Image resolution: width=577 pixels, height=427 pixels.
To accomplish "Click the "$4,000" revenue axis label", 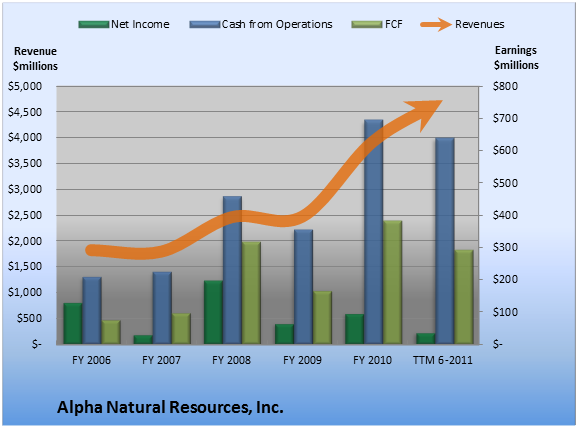I will click(x=25, y=138).
